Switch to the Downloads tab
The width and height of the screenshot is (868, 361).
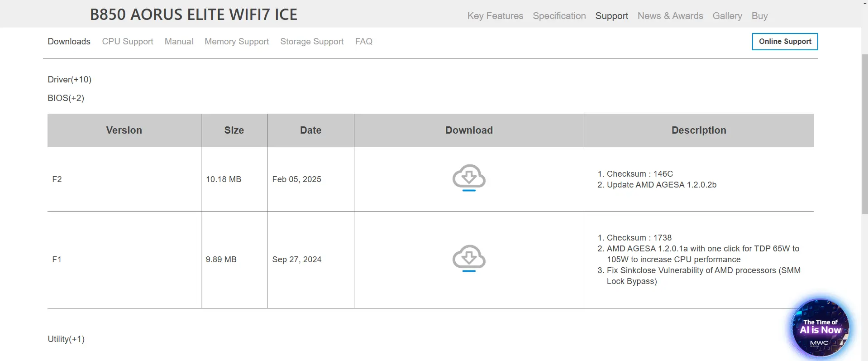69,41
